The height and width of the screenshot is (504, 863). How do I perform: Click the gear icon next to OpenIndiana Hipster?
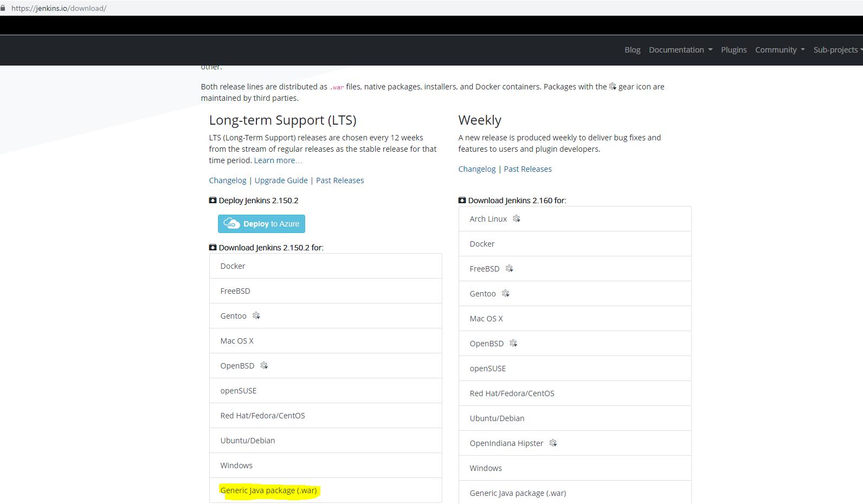(553, 443)
